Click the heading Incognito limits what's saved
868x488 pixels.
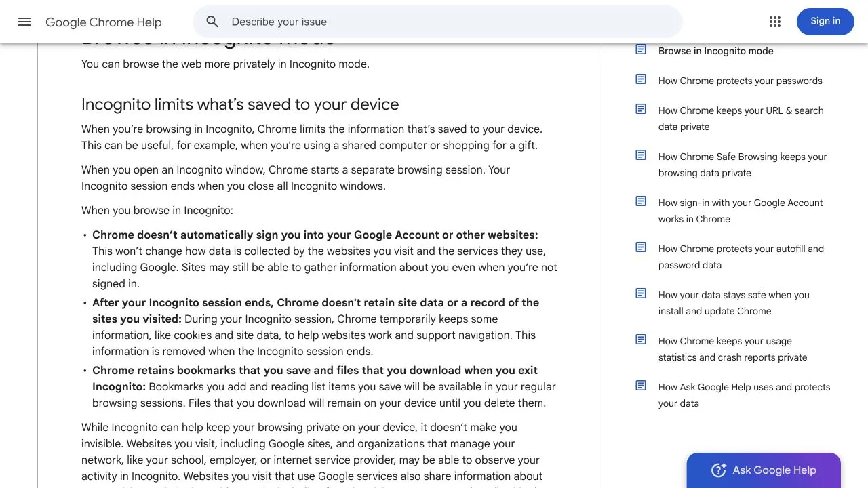point(240,104)
